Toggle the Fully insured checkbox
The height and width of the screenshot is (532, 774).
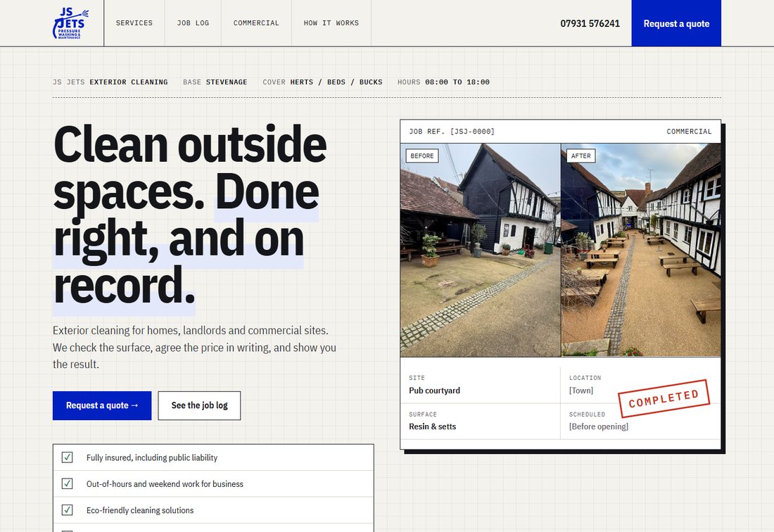click(x=67, y=457)
